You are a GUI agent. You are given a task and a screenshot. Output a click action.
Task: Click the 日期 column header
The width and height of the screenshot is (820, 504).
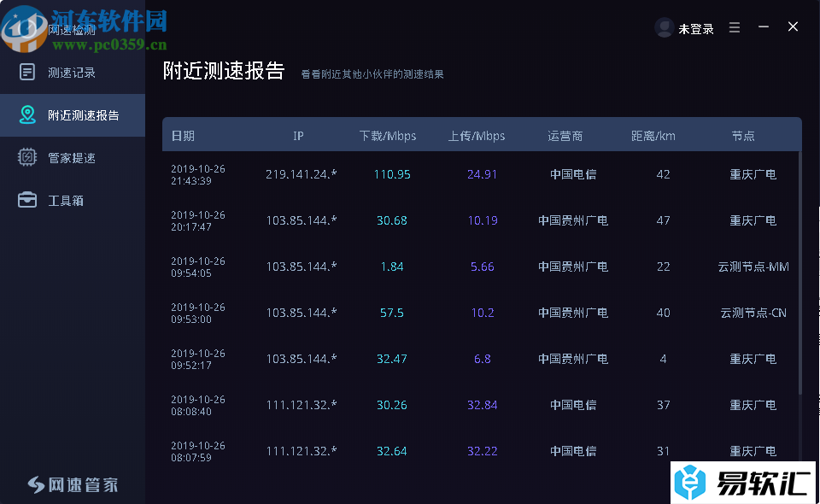[183, 136]
